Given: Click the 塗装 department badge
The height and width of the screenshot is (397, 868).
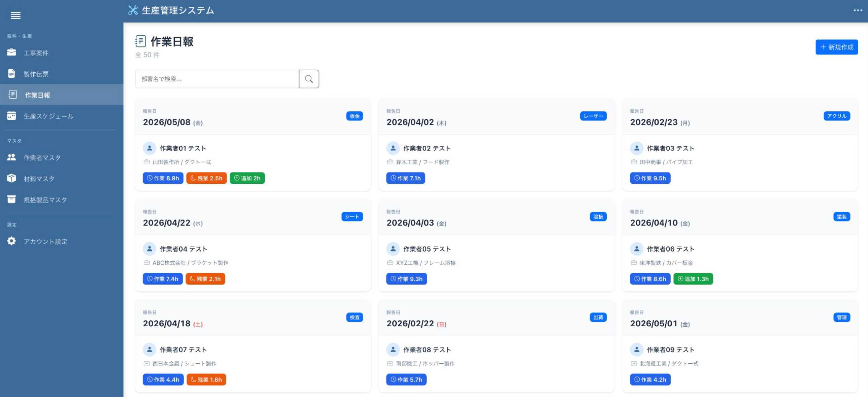Looking at the screenshot, I should pos(842,217).
